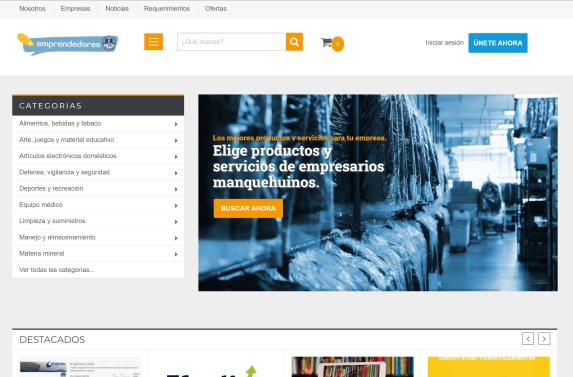Open the Requerimientos menu item
The image size is (573, 377).
click(x=167, y=8)
